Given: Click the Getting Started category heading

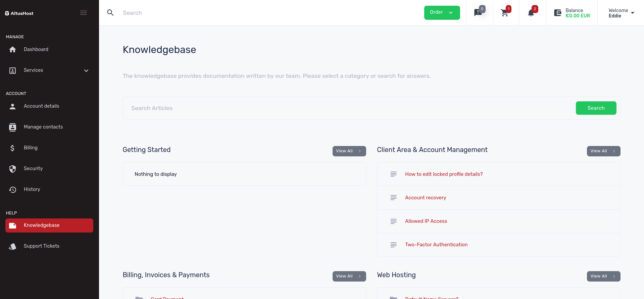Looking at the screenshot, I should click(147, 150).
